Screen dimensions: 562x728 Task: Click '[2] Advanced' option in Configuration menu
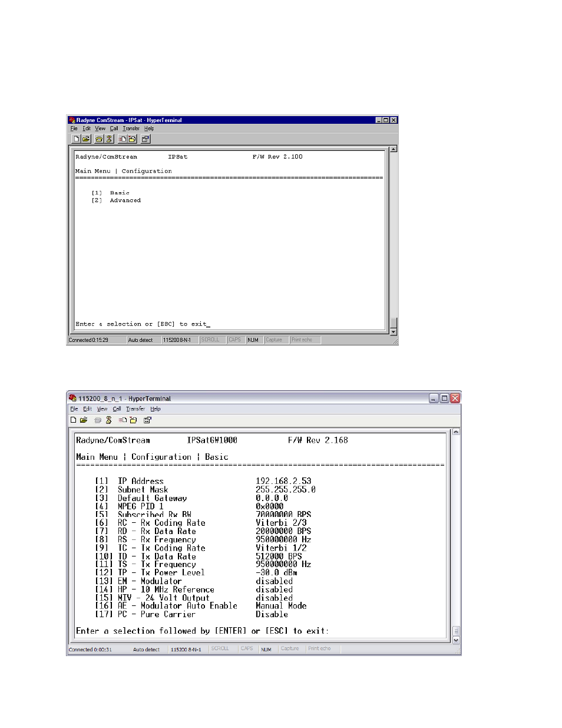click(x=116, y=200)
